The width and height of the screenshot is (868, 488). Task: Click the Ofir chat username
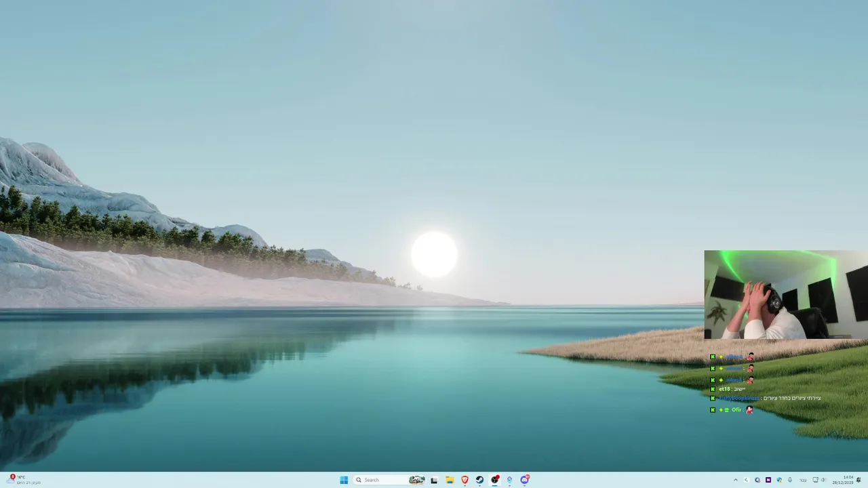736,409
